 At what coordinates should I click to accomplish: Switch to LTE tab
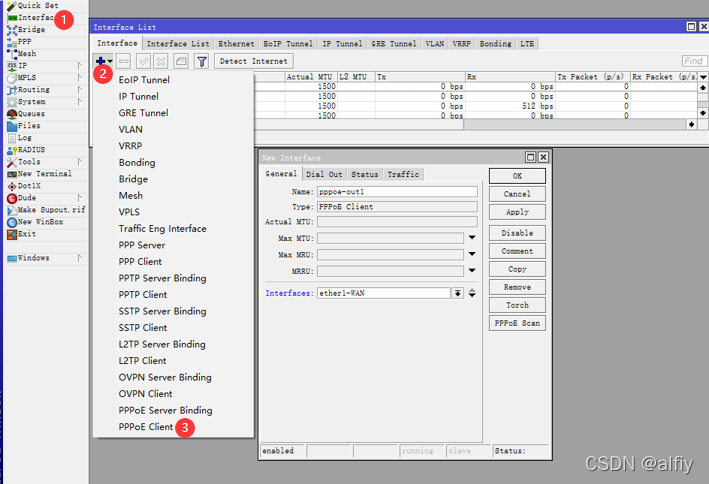click(527, 44)
